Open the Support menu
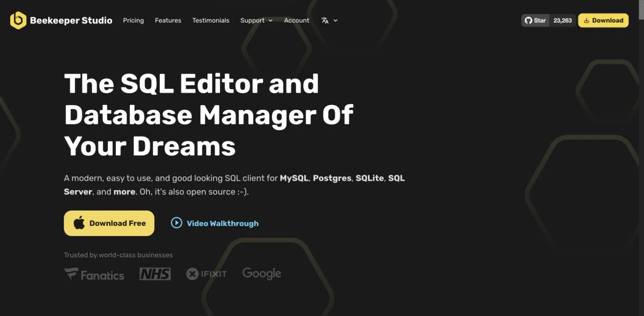The width and height of the screenshot is (644, 316). pos(252,21)
